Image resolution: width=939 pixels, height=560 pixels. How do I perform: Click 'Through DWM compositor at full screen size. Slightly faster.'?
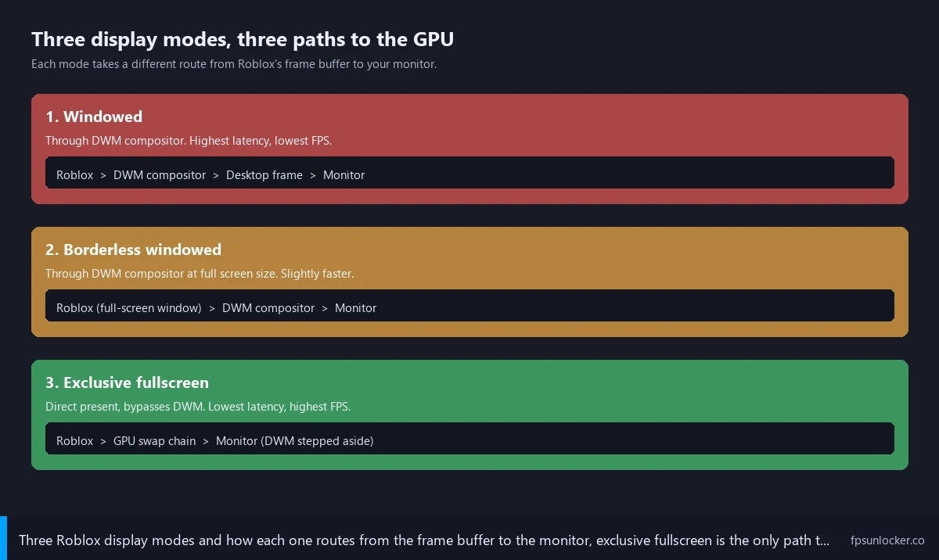click(x=200, y=275)
